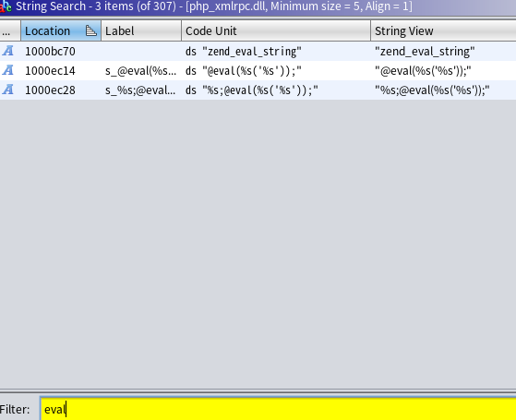
Task: Click the String Search title bar text
Action: point(214,6)
